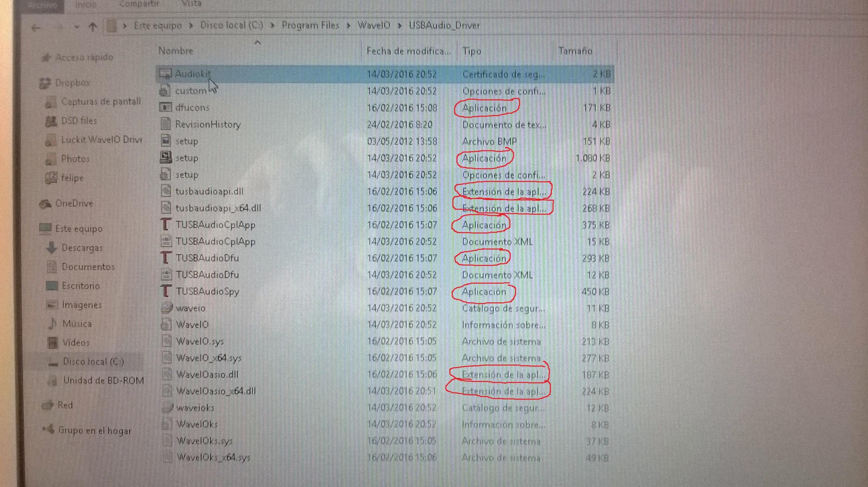Select the WaveIO.sys file icon
This screenshot has height=487, width=868.
(x=166, y=341)
